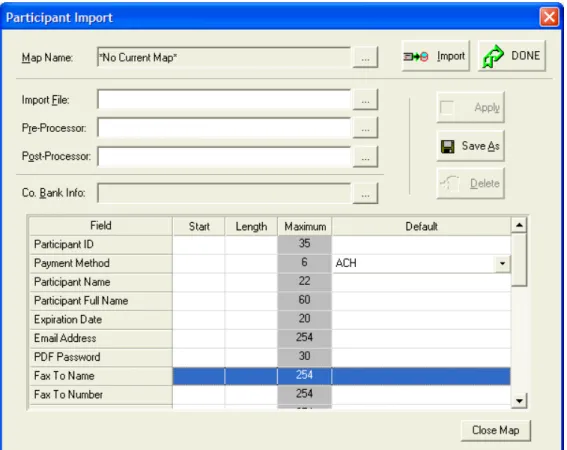Select the Email Address row label

coord(101,339)
